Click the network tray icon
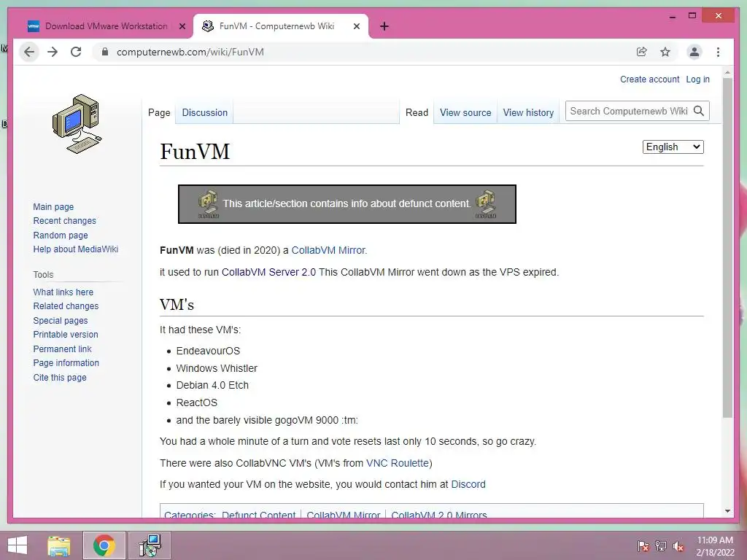Viewport: 747px width, 560px height. coord(661,546)
